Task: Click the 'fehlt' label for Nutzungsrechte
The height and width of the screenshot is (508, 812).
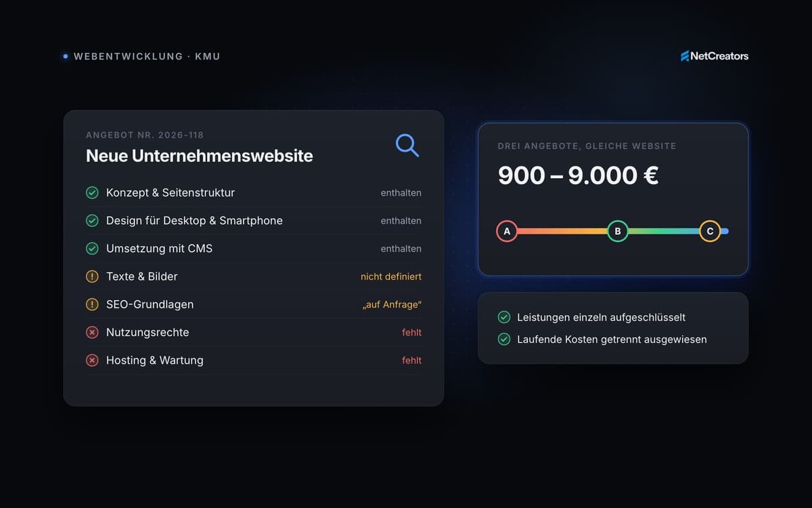Action: [x=411, y=333]
